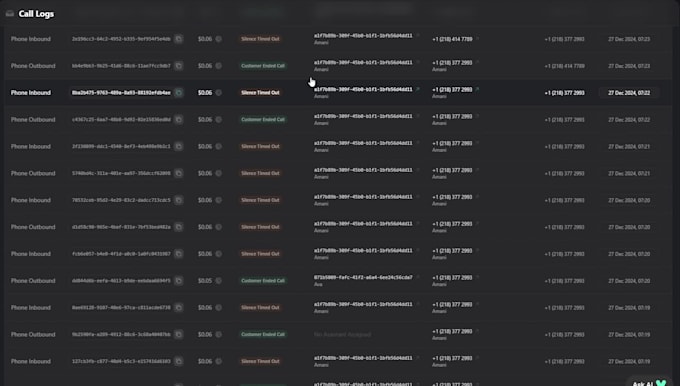Viewport: 680px width, 386px height.
Task: Copy call ID starting dd84dd6b
Action: tap(178, 281)
